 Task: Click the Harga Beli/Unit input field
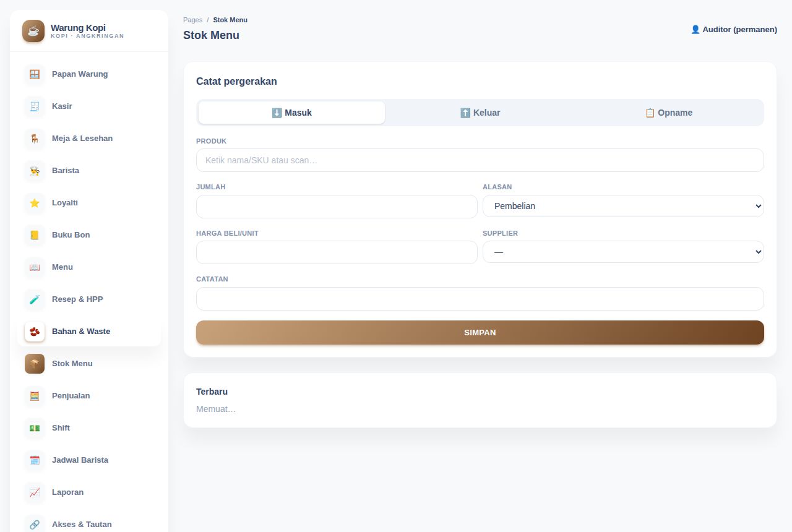337,252
